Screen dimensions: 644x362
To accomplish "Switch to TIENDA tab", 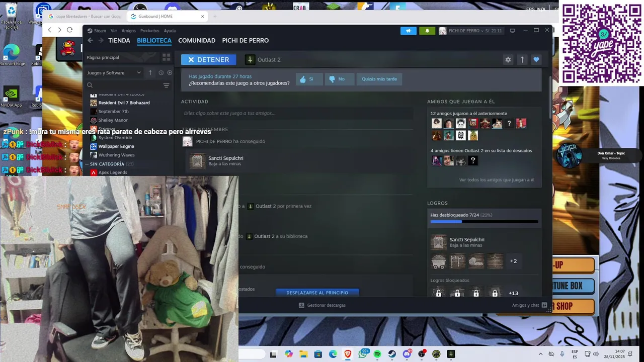I will pyautogui.click(x=119, y=40).
